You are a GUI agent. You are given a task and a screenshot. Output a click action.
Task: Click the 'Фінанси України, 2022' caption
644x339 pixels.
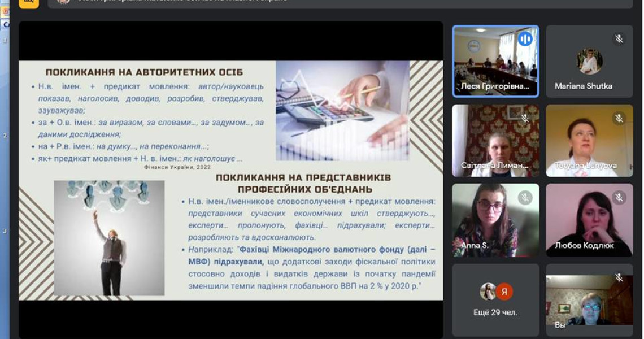(177, 167)
